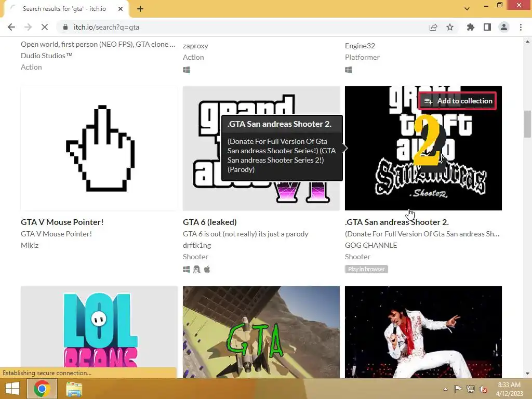Click Action genre under Dudio Studios

click(x=31, y=67)
